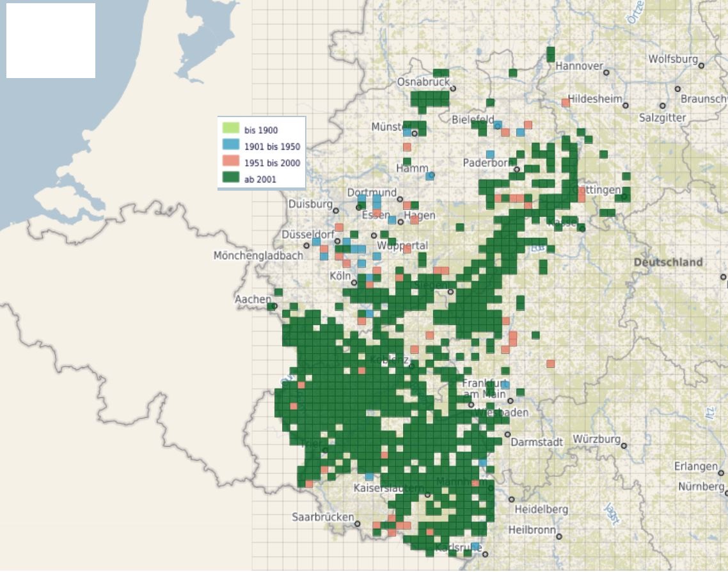The height and width of the screenshot is (572, 728).
Task: Click the blank white box in top-left corner
Action: [x=51, y=40]
